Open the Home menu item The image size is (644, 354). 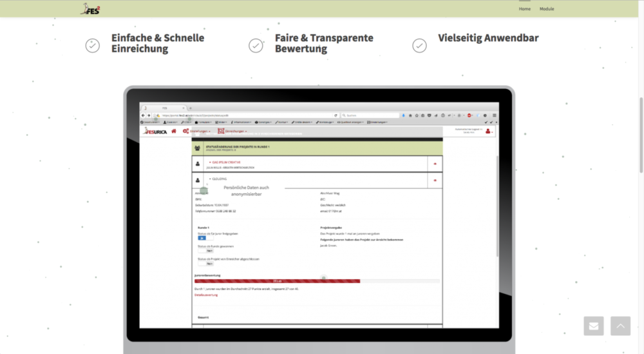point(525,9)
